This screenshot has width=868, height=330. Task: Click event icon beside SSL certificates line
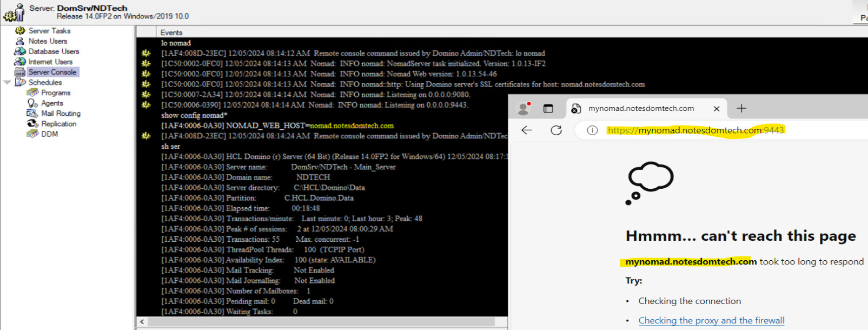(146, 84)
